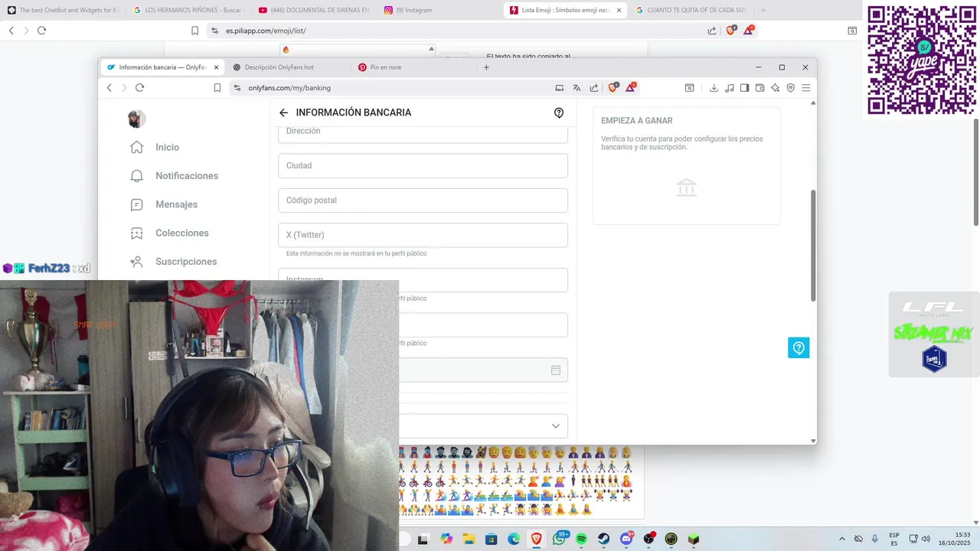The image size is (980, 551).
Task: Click the Brave Rewards triangle in OnlyFans window
Action: pyautogui.click(x=630, y=88)
